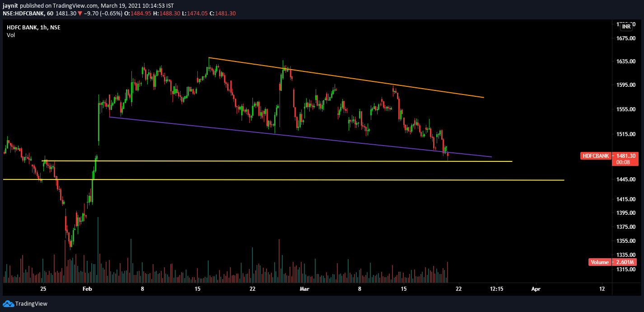644x312 pixels.
Task: Click the HDFC BANK, 1h, NSE title
Action: pos(33,28)
